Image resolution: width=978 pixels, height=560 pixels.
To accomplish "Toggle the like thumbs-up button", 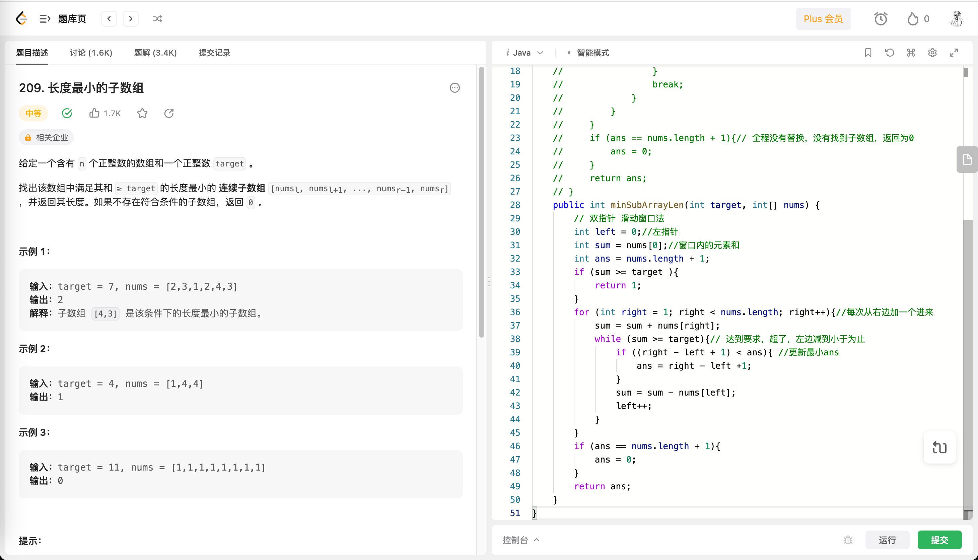I will pyautogui.click(x=94, y=113).
